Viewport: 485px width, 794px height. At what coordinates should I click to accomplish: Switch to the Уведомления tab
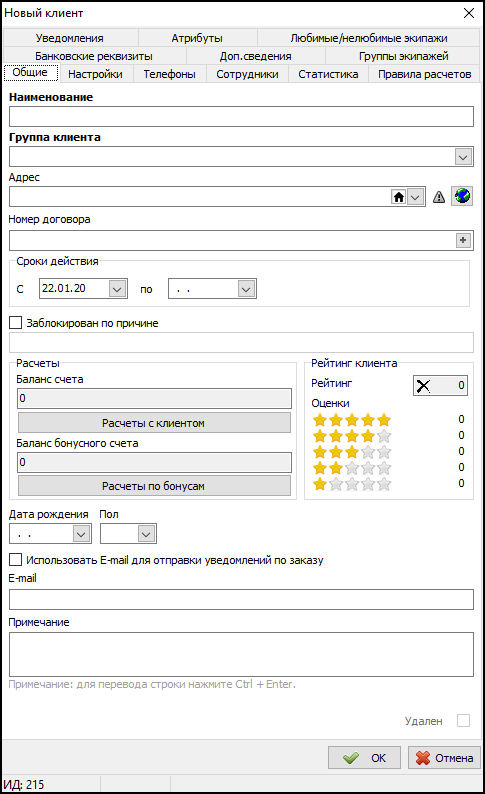tap(70, 38)
